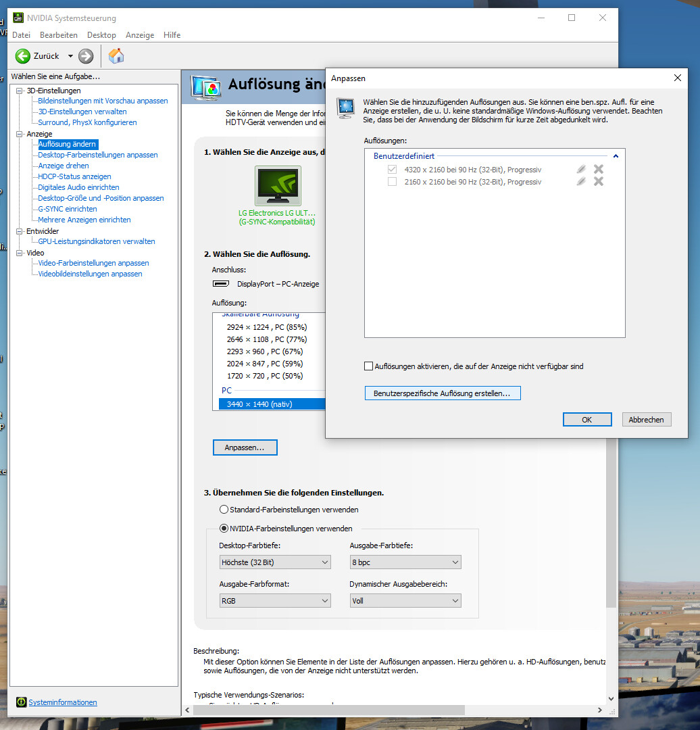
Task: Delete the 2160 x 2160 custom resolution
Action: (x=599, y=182)
